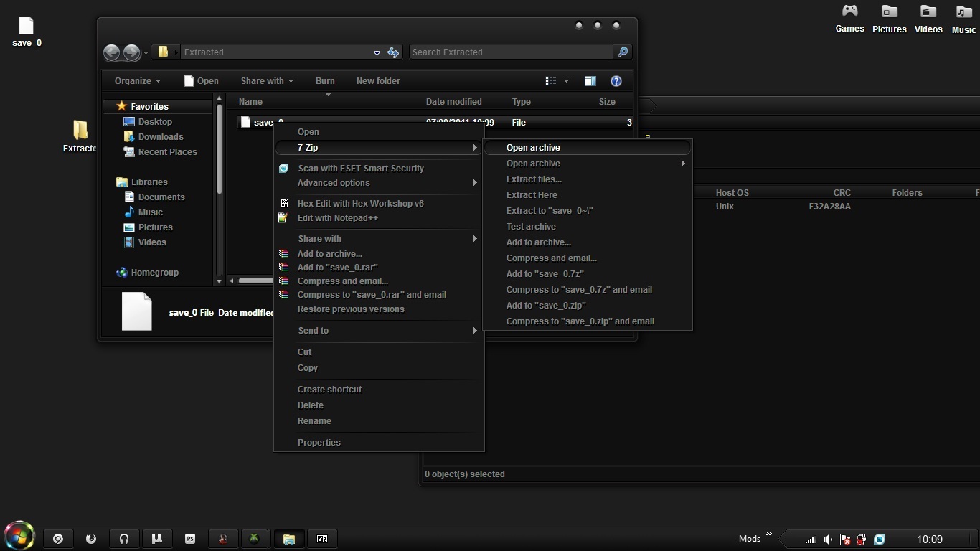Image resolution: width=980 pixels, height=551 pixels.
Task: Click the Explorer help question mark icon
Action: tap(616, 81)
